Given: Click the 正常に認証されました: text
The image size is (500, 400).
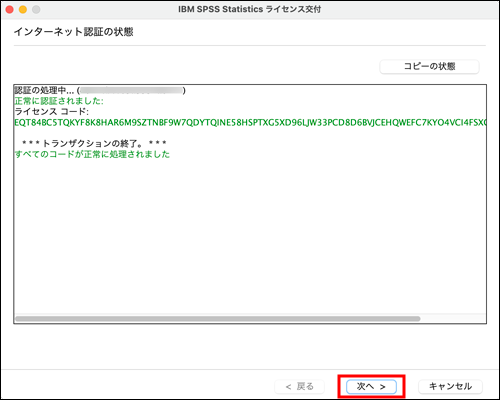Looking at the screenshot, I should pyautogui.click(x=59, y=101).
